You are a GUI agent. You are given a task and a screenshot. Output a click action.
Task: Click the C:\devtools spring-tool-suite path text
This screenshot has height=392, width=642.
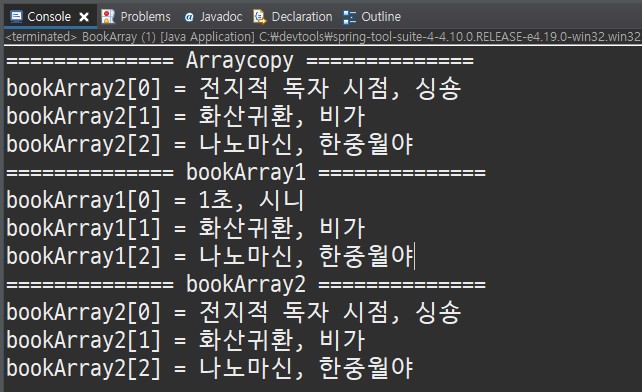[450, 37]
